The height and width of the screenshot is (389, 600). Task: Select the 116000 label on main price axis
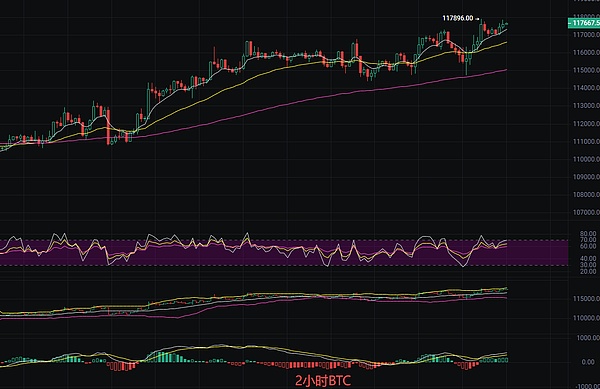pyautogui.click(x=586, y=52)
